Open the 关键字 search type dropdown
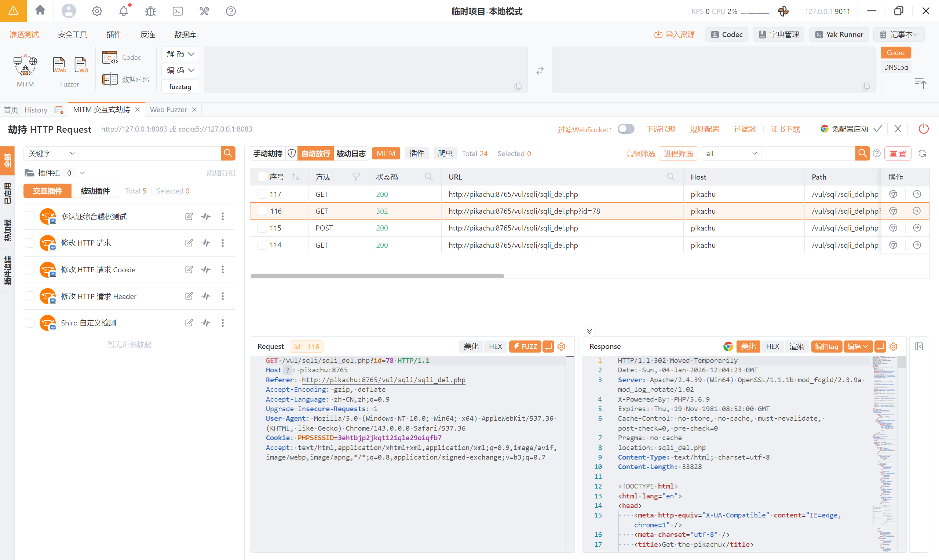The image size is (939, 560). [x=51, y=153]
